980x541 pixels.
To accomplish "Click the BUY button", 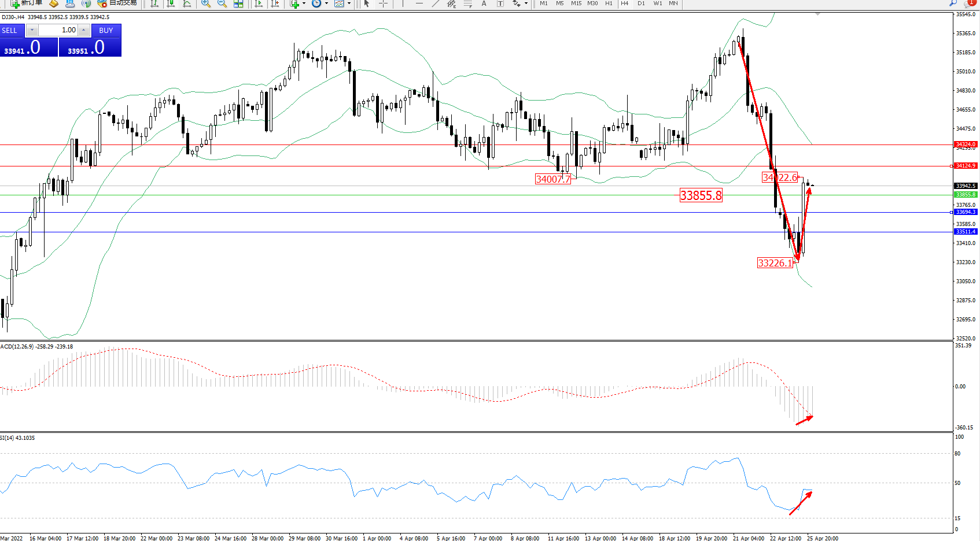I will (106, 31).
